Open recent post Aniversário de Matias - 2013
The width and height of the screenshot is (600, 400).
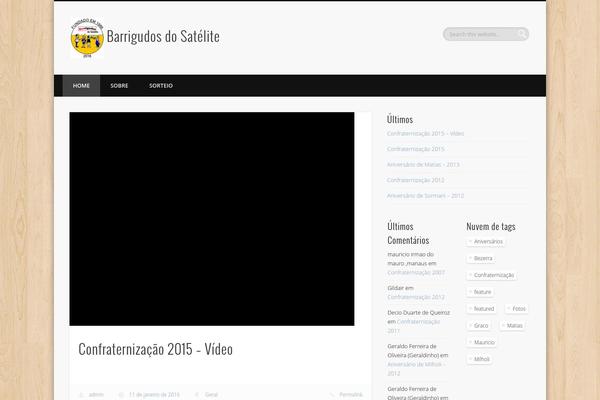tap(423, 165)
